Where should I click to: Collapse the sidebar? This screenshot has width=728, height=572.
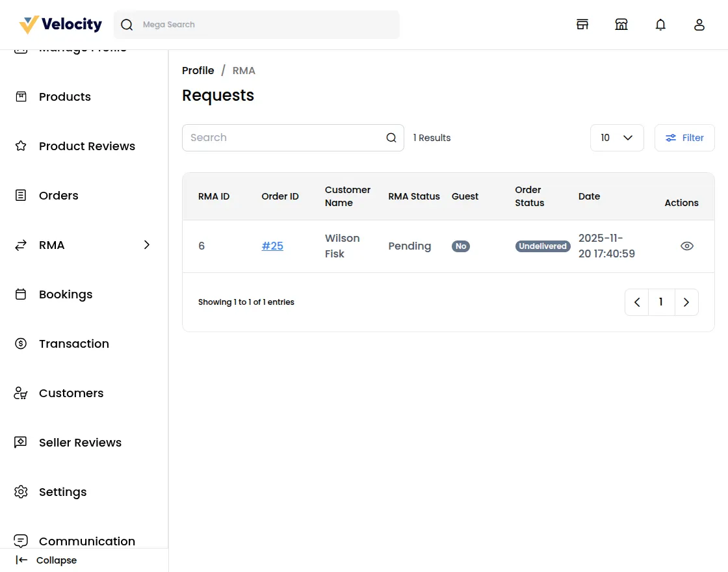tap(47, 560)
